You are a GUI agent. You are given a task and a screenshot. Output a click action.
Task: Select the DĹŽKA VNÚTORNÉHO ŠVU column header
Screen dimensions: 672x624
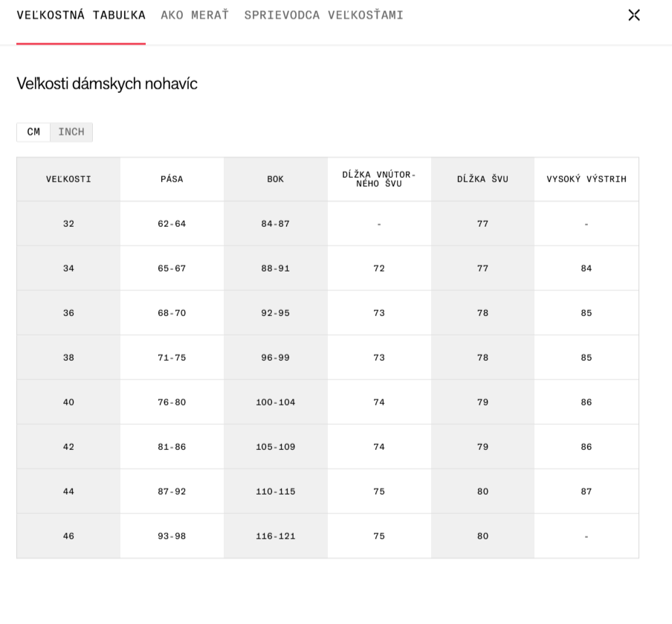pos(379,179)
